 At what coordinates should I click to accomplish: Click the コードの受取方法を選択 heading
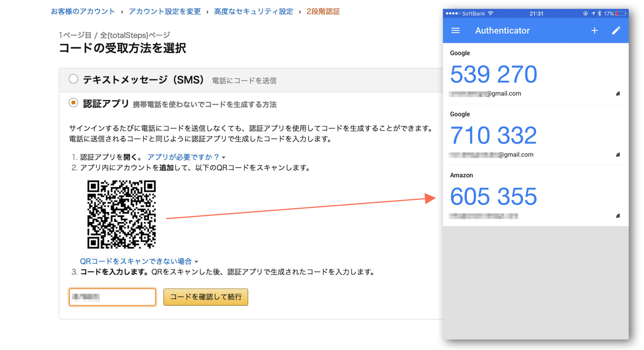click(122, 48)
